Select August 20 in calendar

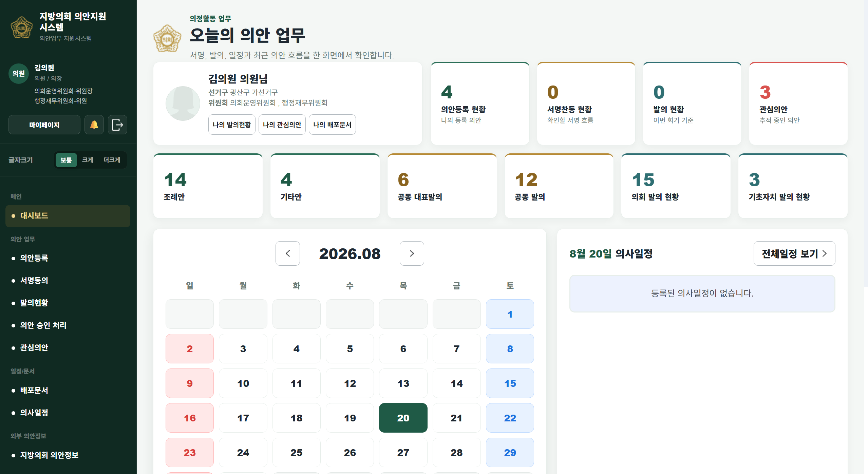click(403, 418)
